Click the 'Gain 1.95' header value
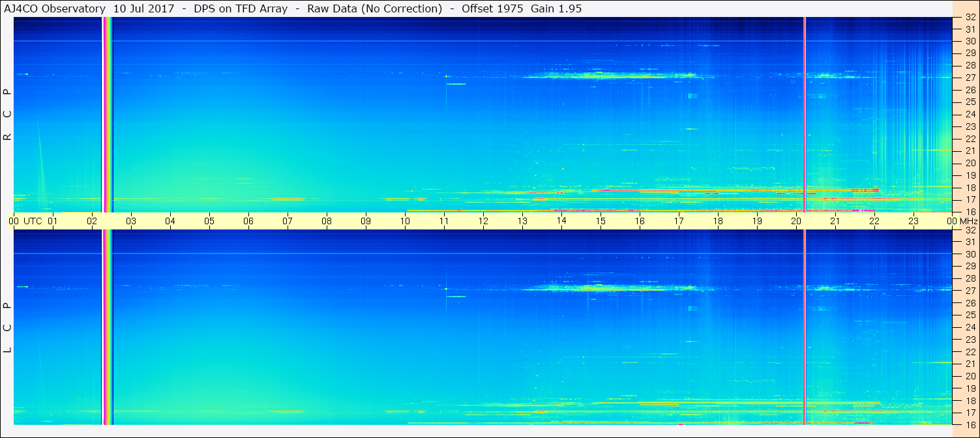Image resolution: width=980 pixels, height=438 pixels. [556, 8]
